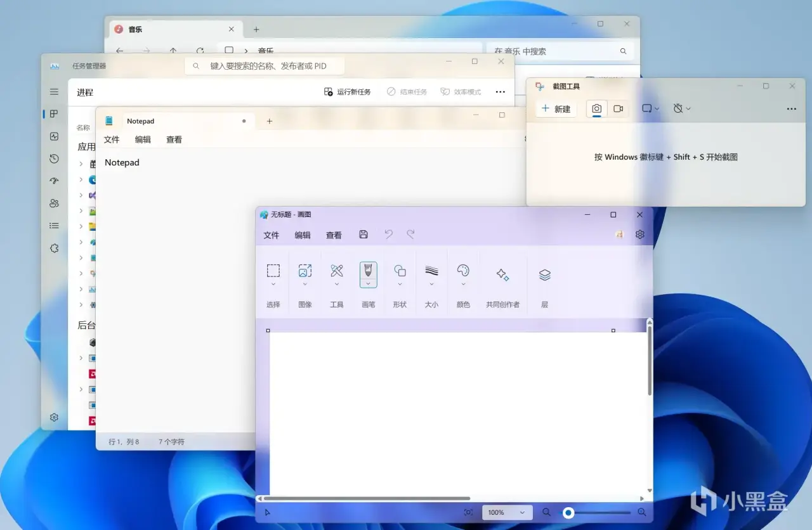Click the 工具 tools icon in Paint
The width and height of the screenshot is (812, 530).
[x=337, y=271]
